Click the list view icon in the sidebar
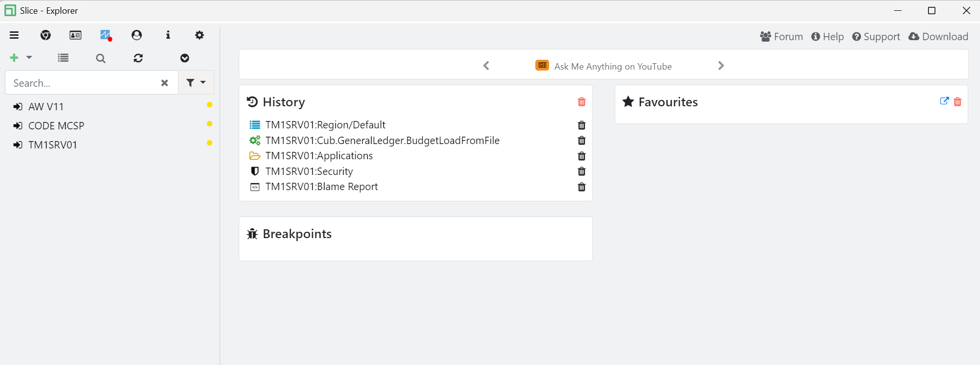980x365 pixels. tap(63, 58)
